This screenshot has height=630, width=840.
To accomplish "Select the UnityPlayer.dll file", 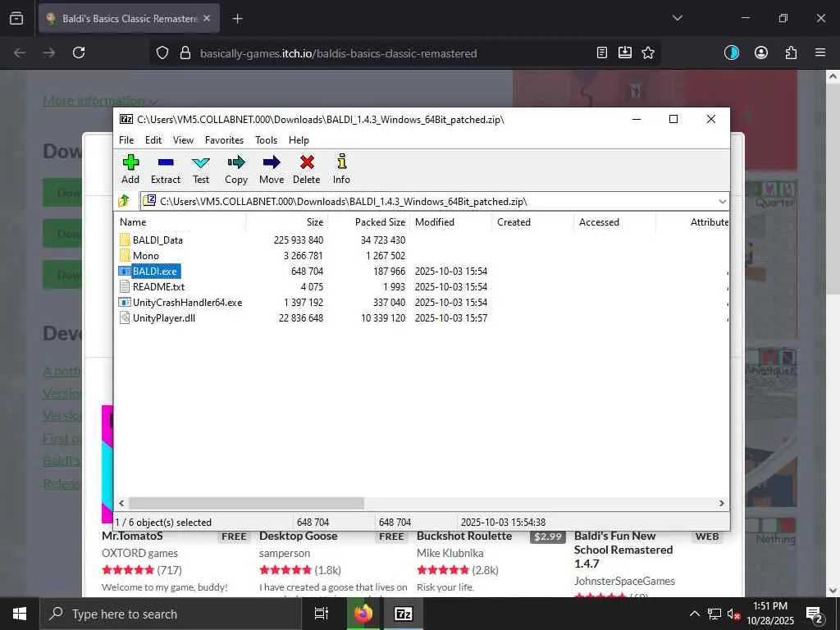I will [x=164, y=317].
